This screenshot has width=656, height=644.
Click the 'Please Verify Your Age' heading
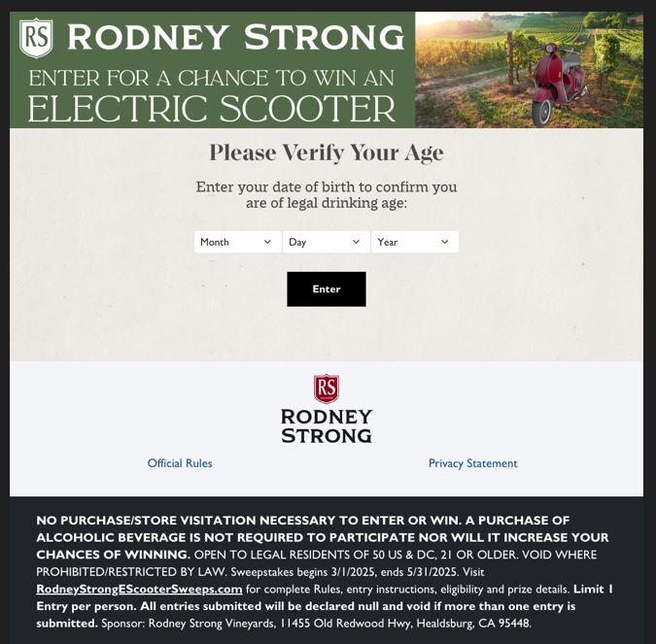pyautogui.click(x=327, y=153)
